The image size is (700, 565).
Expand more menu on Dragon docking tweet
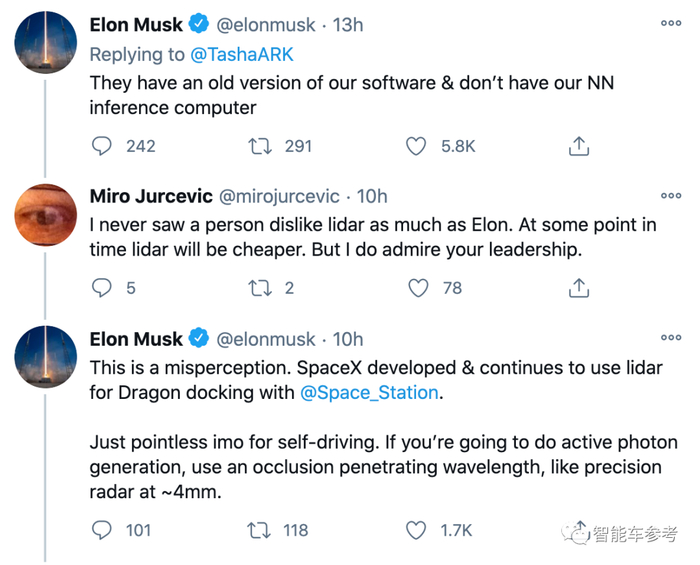(671, 339)
